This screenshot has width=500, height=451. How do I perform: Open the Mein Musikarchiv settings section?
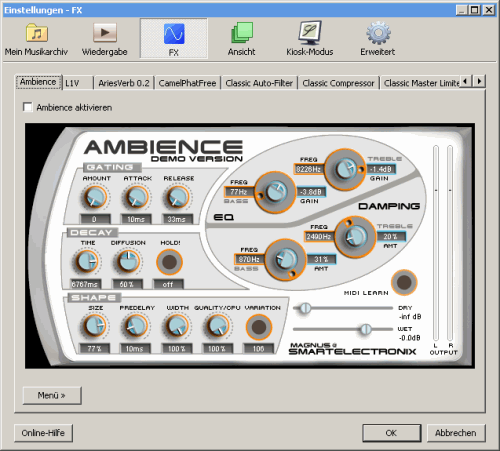[x=36, y=39]
